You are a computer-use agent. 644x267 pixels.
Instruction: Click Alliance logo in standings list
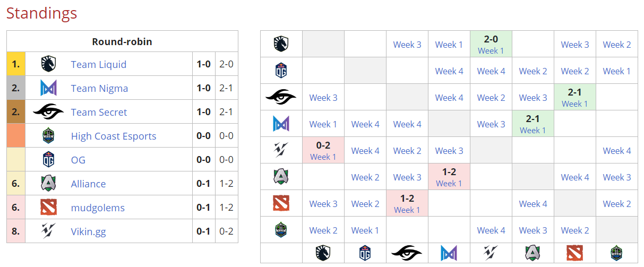pyautogui.click(x=48, y=184)
